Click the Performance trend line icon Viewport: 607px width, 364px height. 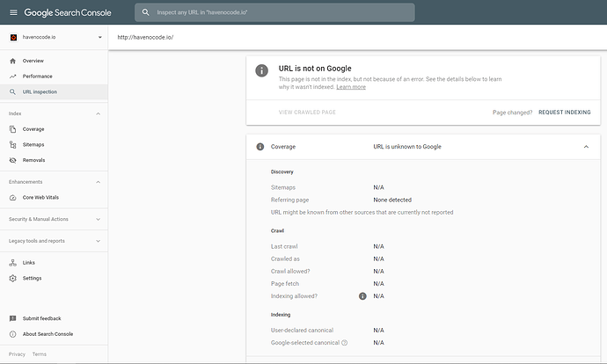13,76
